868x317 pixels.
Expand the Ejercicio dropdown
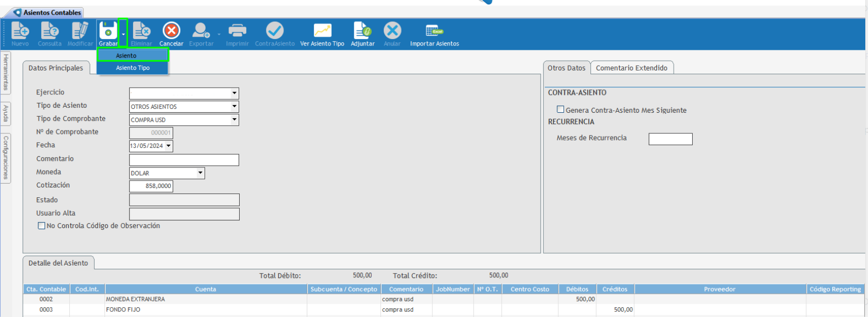coord(234,93)
